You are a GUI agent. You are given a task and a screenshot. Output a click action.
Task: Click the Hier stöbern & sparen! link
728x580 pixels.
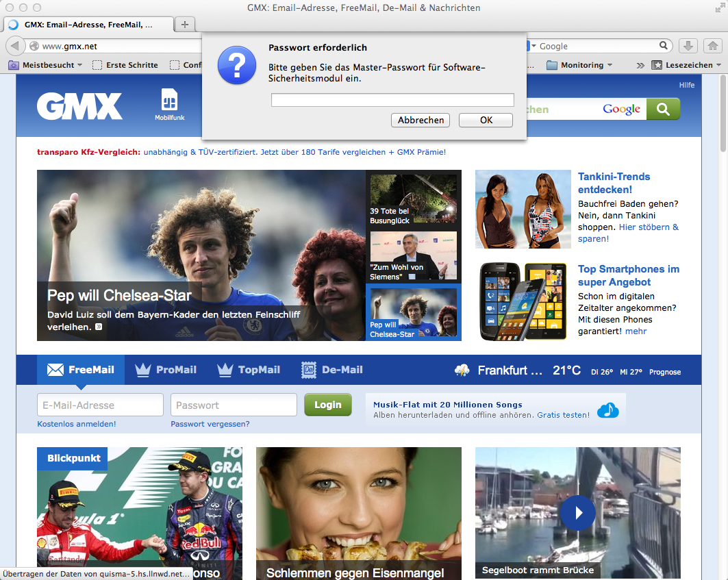pos(628,233)
